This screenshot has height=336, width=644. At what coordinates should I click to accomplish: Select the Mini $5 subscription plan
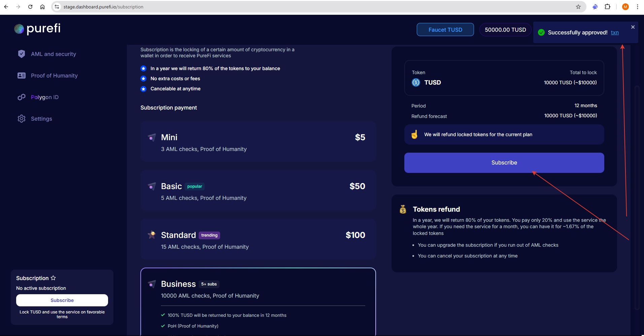(x=258, y=142)
